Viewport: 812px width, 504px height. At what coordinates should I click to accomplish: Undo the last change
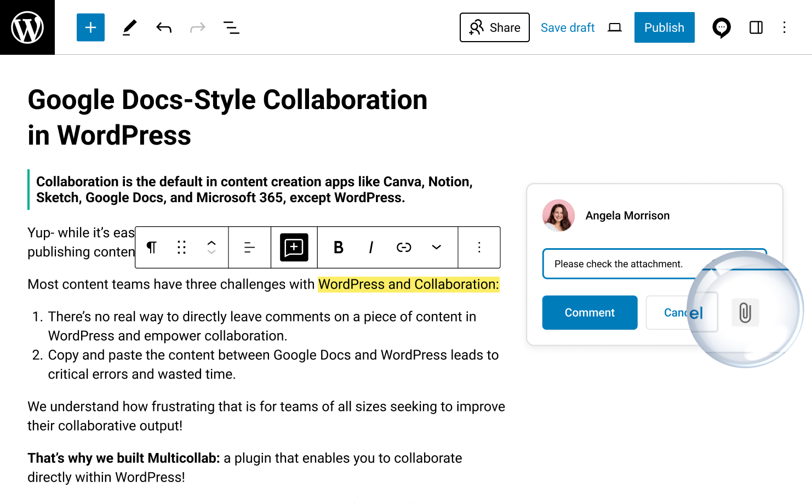(164, 27)
